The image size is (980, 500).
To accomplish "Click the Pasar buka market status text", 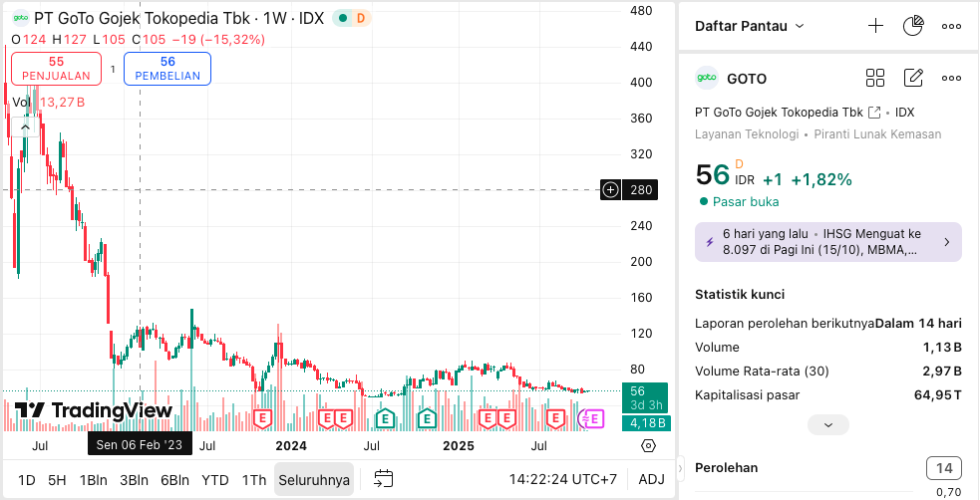I will 746,201.
